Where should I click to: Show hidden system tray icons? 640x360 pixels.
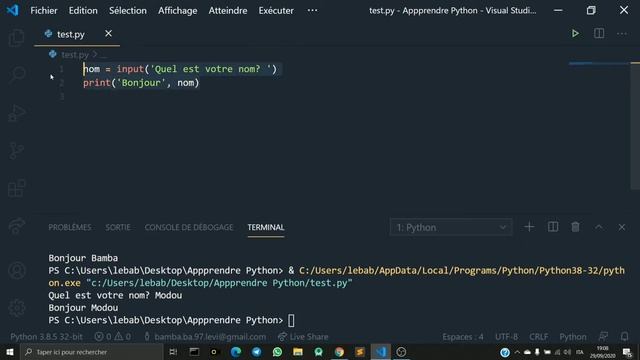coord(517,352)
